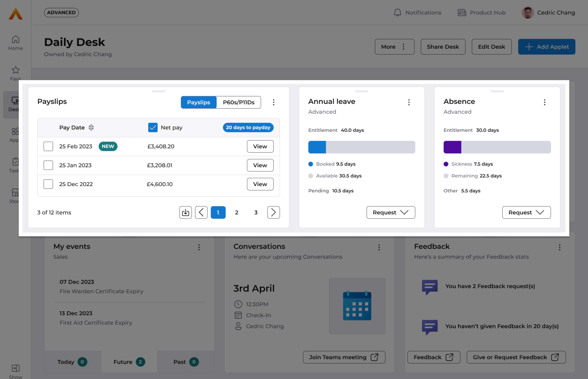Image resolution: width=588 pixels, height=379 pixels.
Task: Open the Home sidebar item
Action: (16, 43)
